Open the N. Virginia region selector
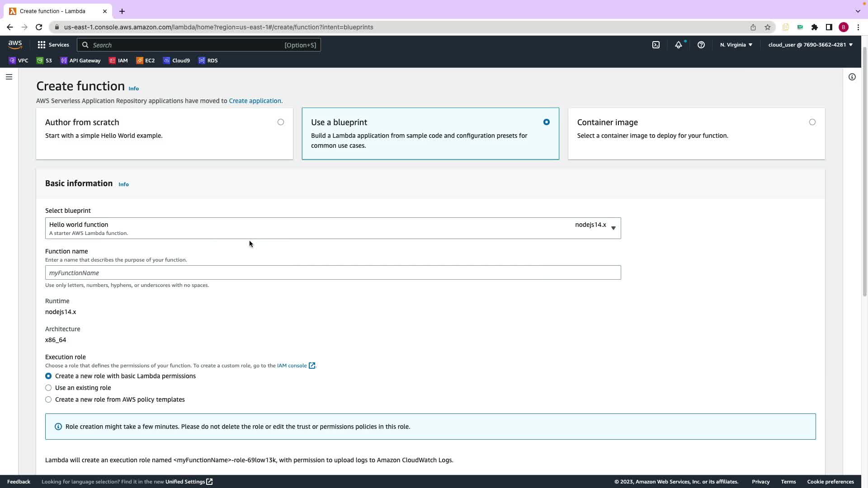Viewport: 868px width, 488px height. click(x=736, y=45)
